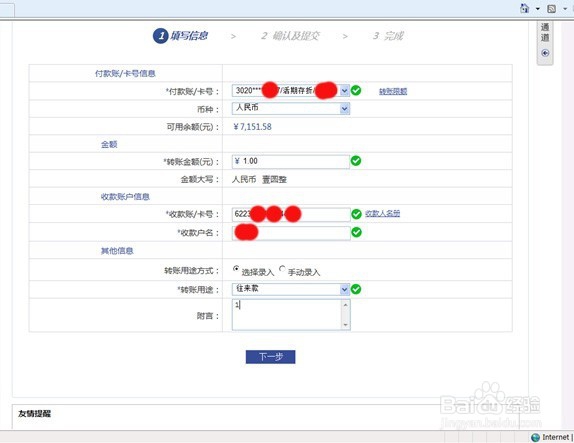Screen dimensions: 574x443
Task: Click the green check next to 收款账/卡号
Action: [x=356, y=214]
